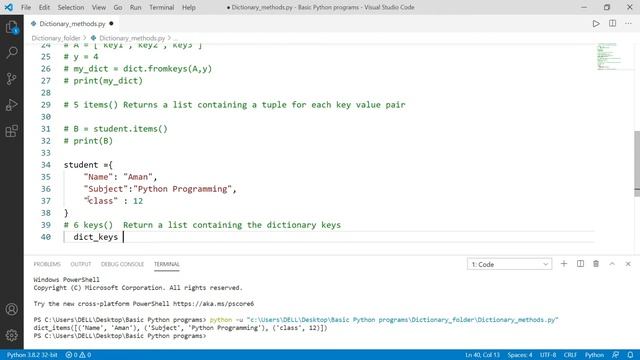This screenshot has height=360, width=640.
Task: Click the '# 6 keys()' comment line
Action: point(202,225)
